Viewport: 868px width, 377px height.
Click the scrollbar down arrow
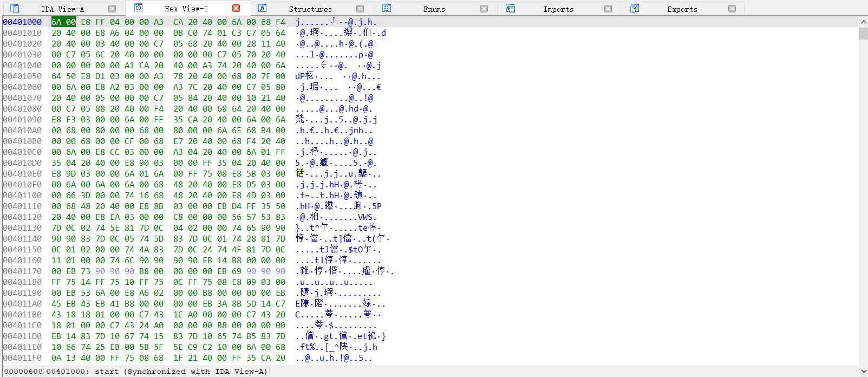(863, 372)
